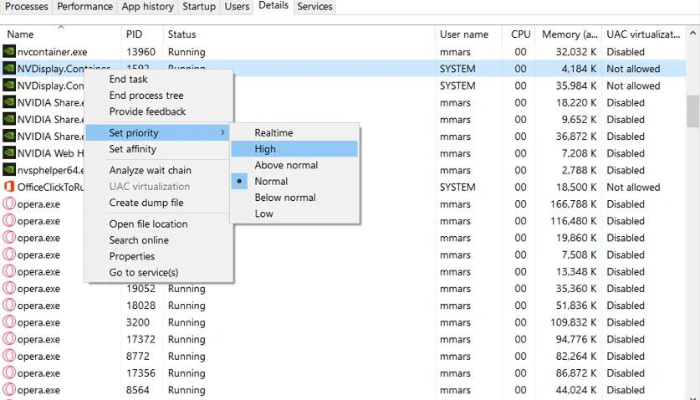
Task: Sort by the UAC virtualization column header
Action: tap(644, 34)
